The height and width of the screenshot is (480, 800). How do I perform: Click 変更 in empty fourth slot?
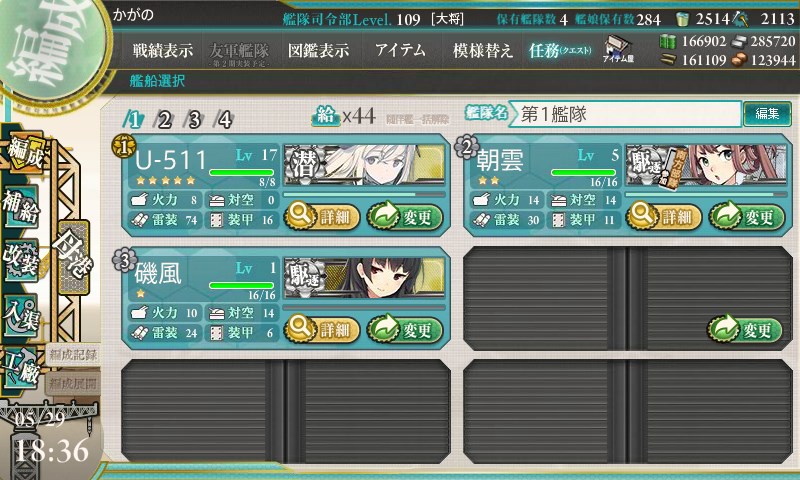(x=745, y=330)
